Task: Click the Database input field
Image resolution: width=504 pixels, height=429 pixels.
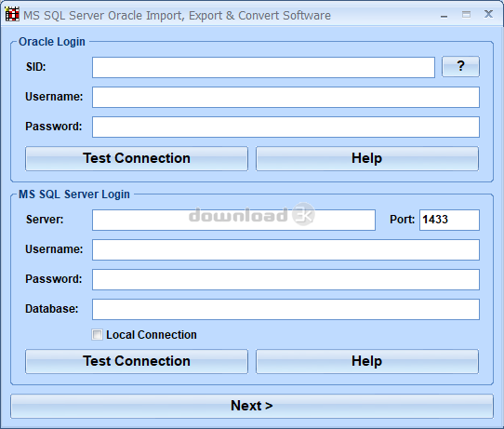Action: [x=285, y=309]
